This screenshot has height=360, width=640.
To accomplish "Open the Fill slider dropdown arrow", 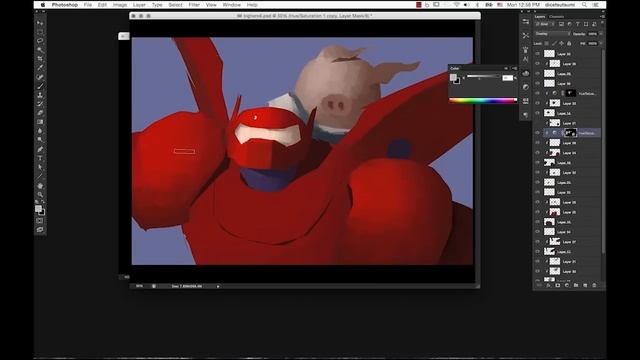I will coord(600,43).
